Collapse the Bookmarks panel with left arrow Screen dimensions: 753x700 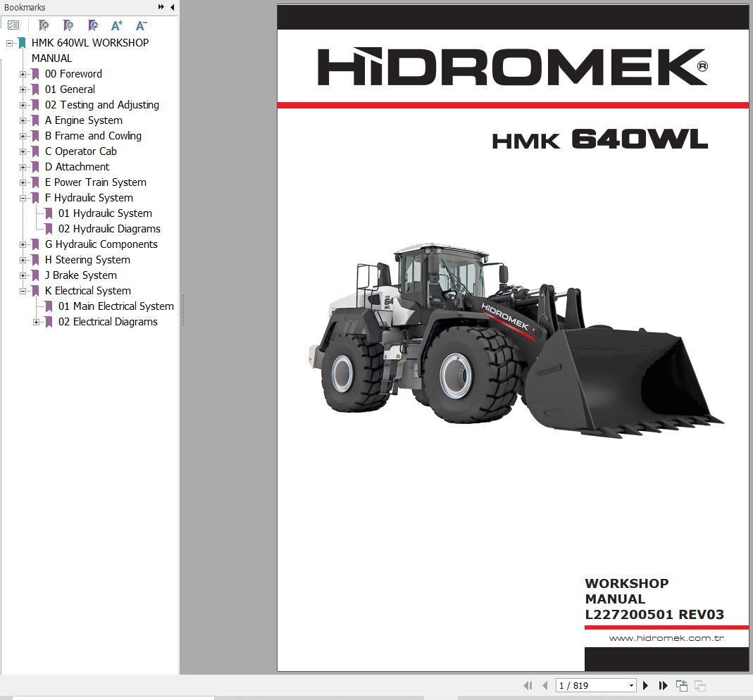point(173,7)
